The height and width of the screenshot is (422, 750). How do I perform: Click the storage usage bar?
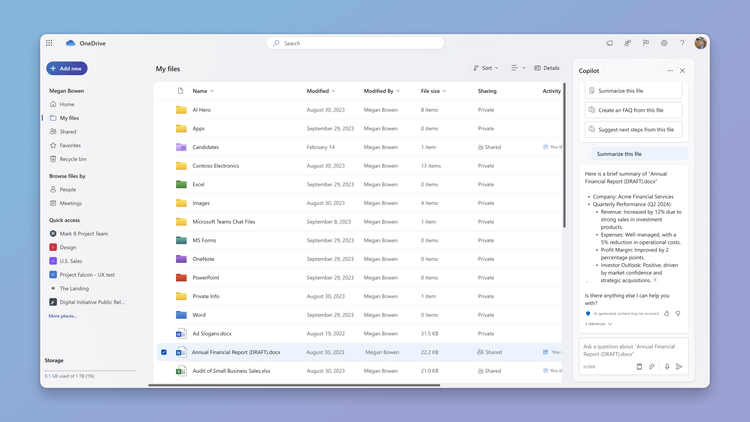click(x=90, y=370)
